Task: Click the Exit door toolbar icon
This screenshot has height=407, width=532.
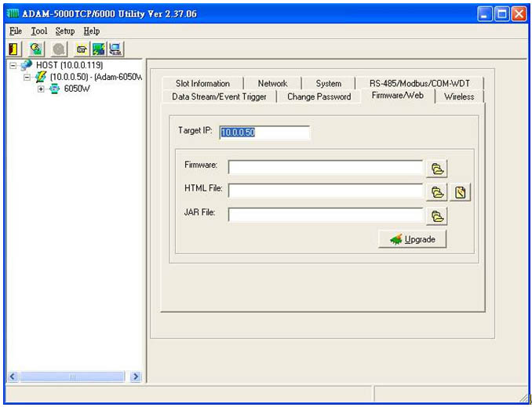Action: 13,49
